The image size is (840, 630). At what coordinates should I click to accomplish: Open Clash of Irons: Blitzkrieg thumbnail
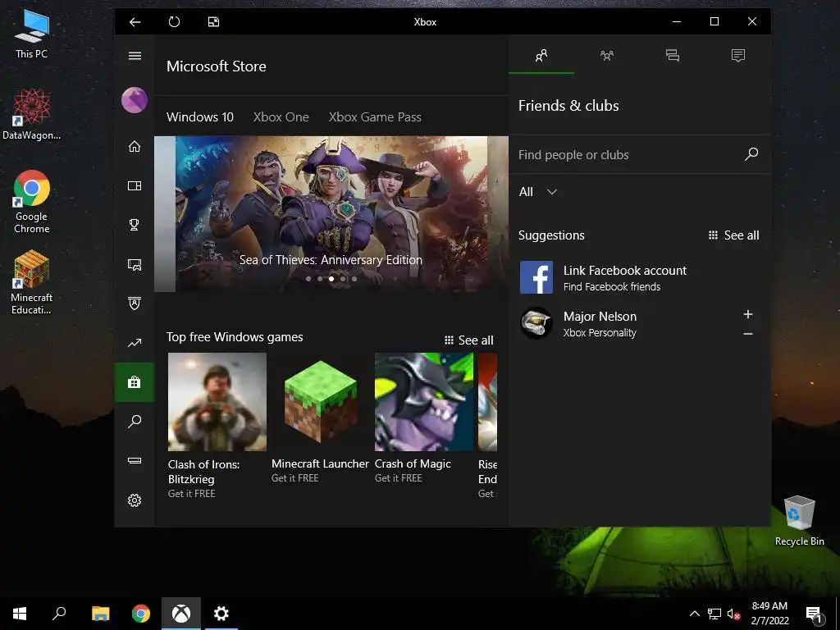(x=217, y=402)
